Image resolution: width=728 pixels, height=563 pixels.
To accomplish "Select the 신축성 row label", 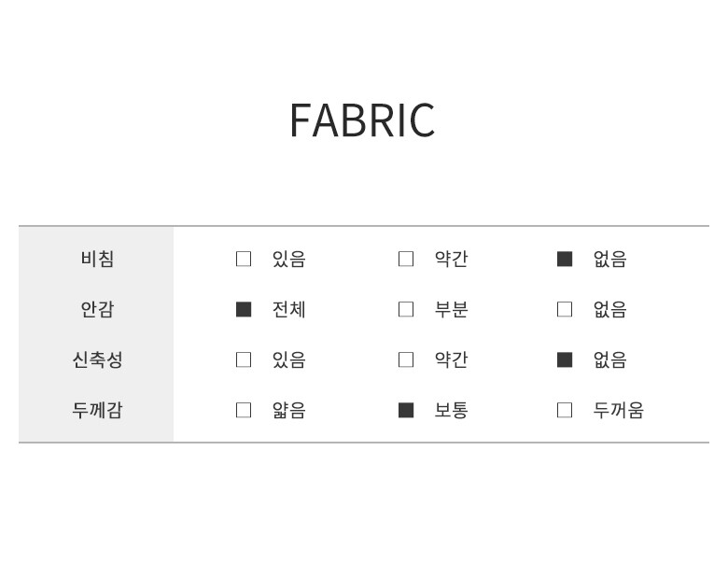I will (x=97, y=359).
